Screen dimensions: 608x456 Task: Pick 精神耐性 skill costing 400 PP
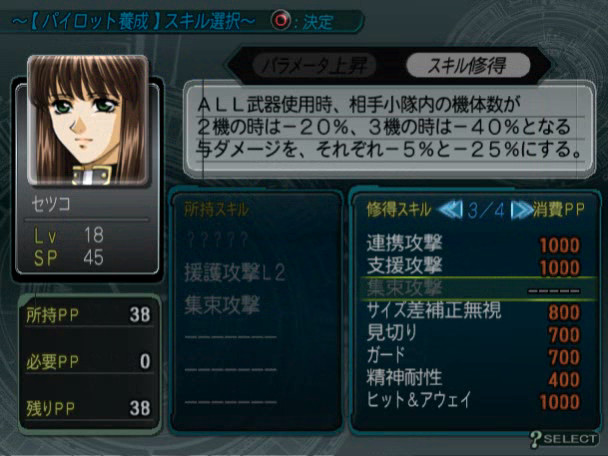pos(473,378)
